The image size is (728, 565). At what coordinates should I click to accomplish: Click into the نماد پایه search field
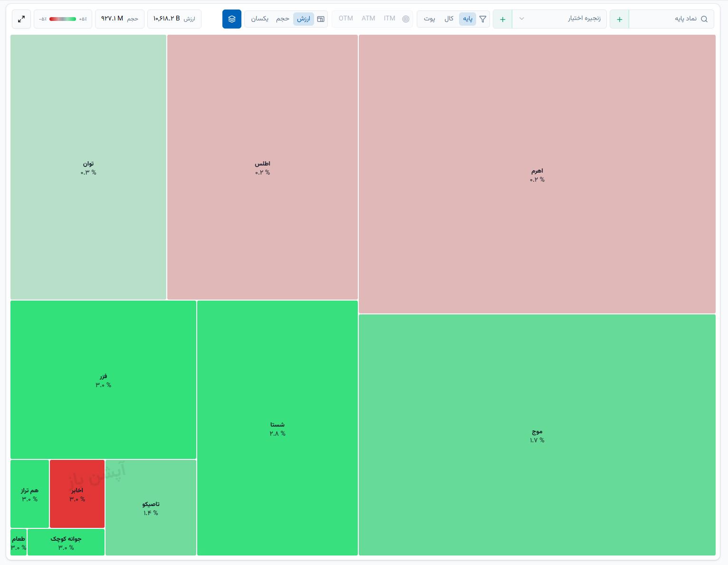pyautogui.click(x=671, y=19)
